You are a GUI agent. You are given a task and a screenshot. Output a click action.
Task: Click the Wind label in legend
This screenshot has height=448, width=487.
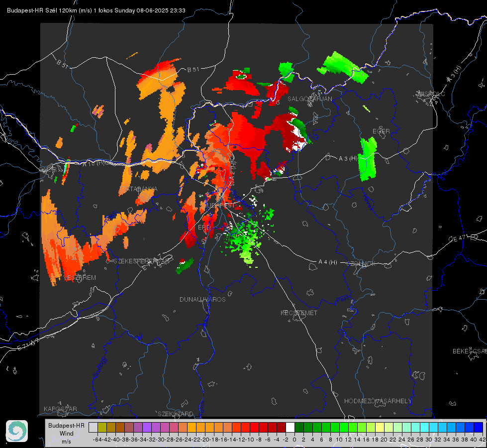(x=67, y=434)
